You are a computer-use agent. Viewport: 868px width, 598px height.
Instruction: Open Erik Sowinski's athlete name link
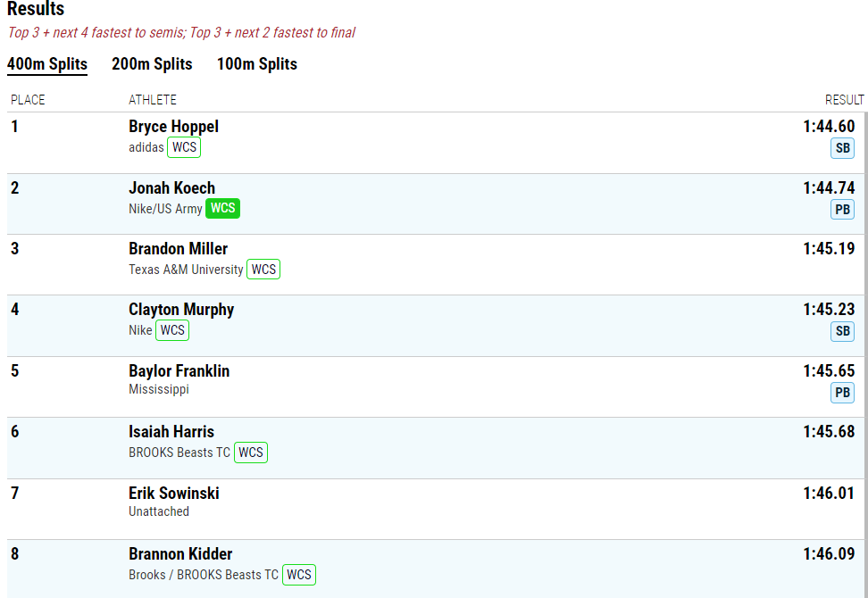pos(174,494)
